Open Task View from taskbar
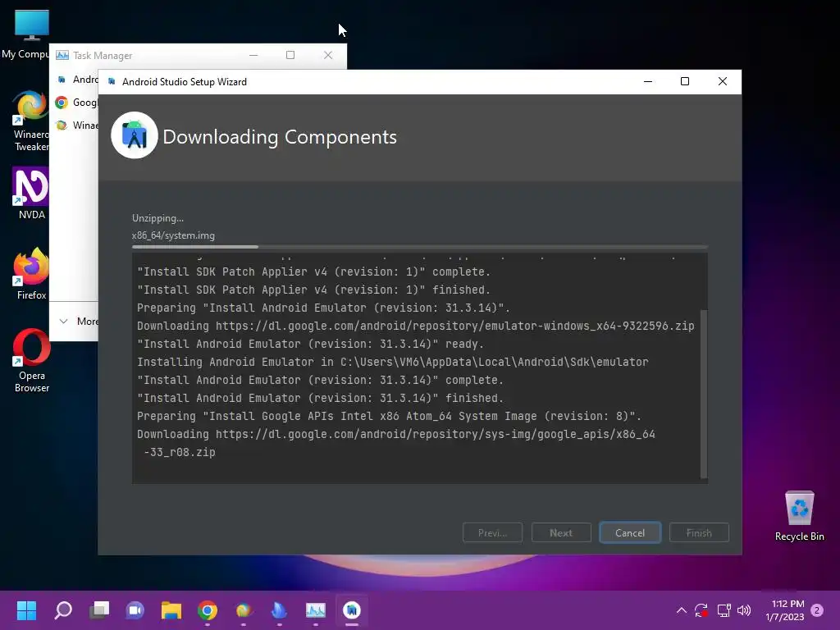The height and width of the screenshot is (630, 840). coord(99,610)
